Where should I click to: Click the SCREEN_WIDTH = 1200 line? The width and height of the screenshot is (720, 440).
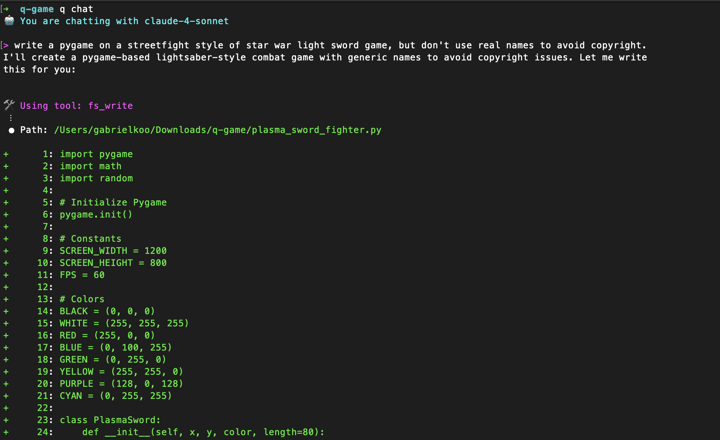point(113,251)
